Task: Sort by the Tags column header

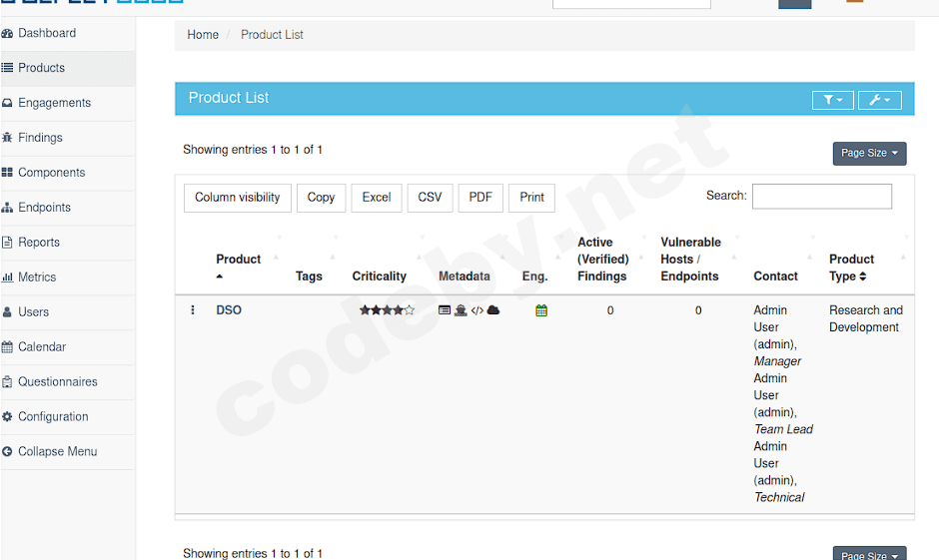Action: (309, 276)
